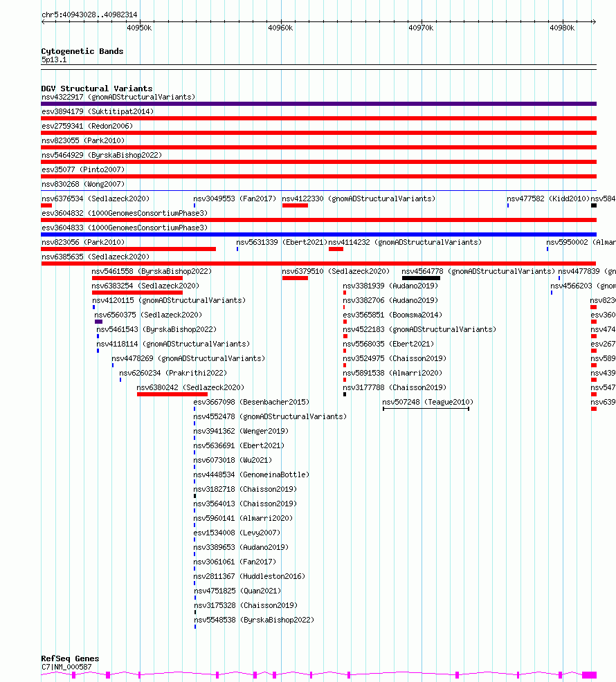Image resolution: width=616 pixels, height=682 pixels.
Task: Select nsv4751825 Quan2021 label
Action: click(x=237, y=591)
